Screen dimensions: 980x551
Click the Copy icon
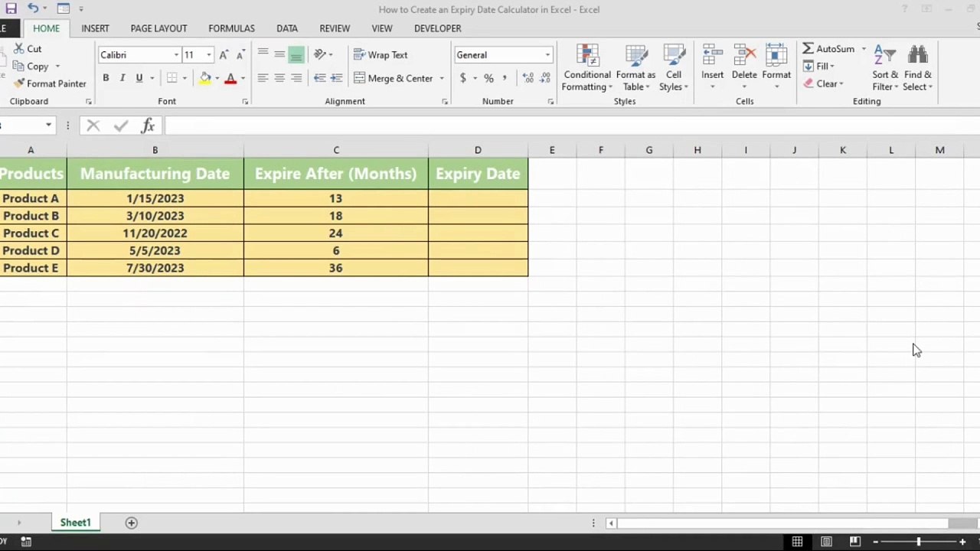click(19, 66)
